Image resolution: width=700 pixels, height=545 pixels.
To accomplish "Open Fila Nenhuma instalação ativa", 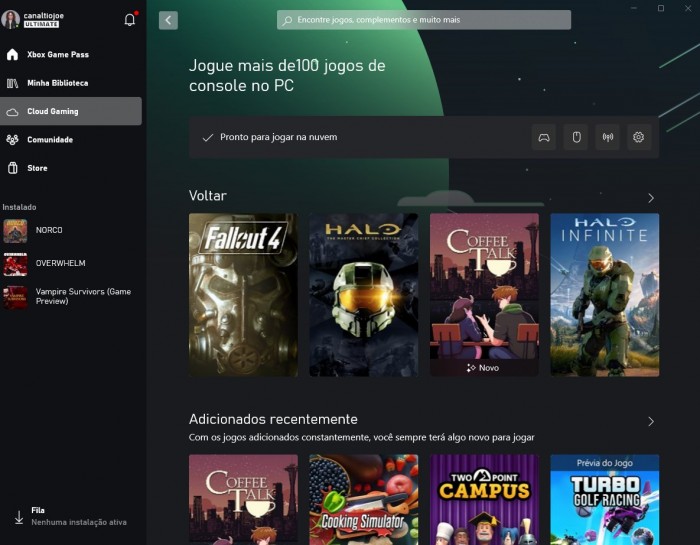I will click(71, 516).
